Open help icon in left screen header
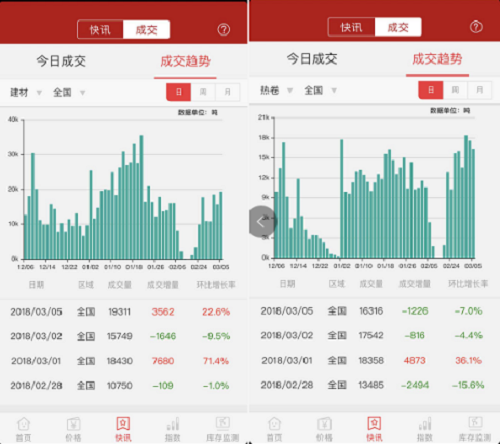500x444 pixels. (x=224, y=30)
